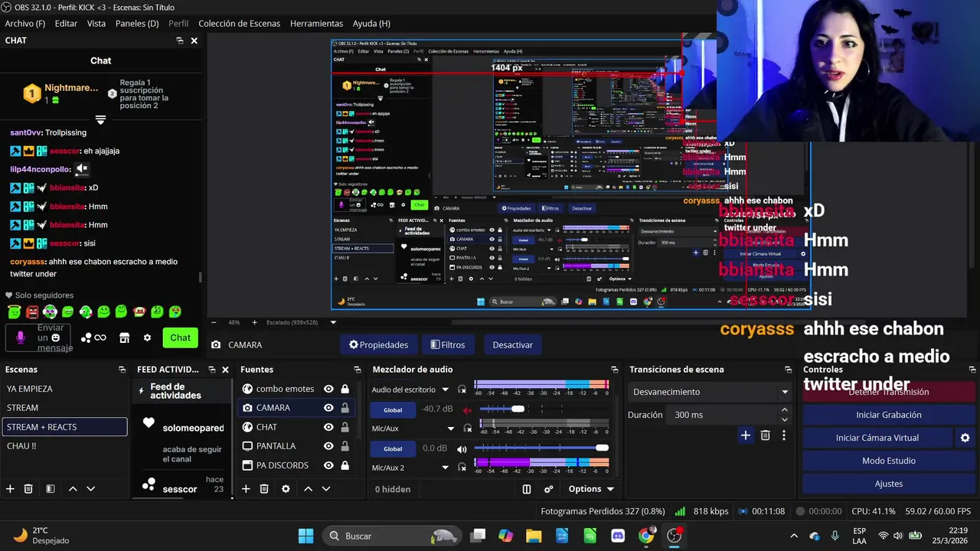Open Discord from the taskbar

pos(618,536)
